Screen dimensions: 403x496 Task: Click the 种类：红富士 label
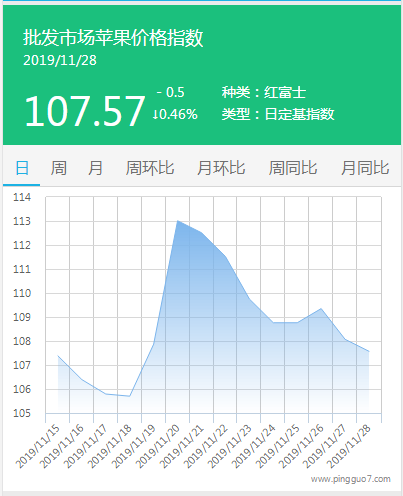pos(264,92)
